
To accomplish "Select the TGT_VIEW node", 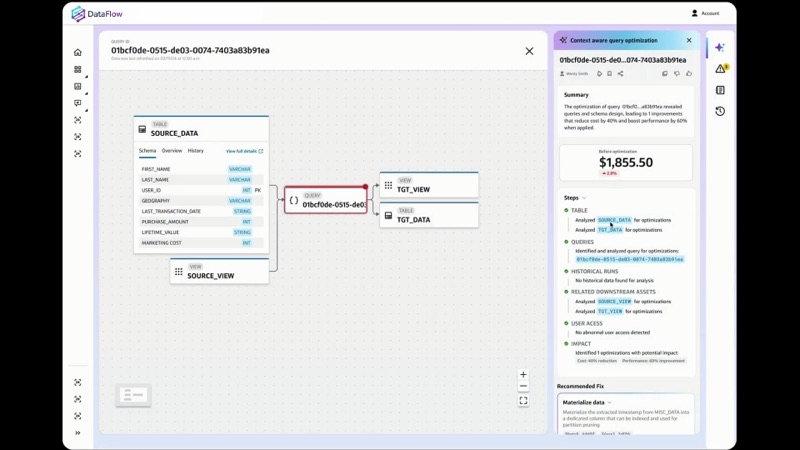I will click(429, 185).
